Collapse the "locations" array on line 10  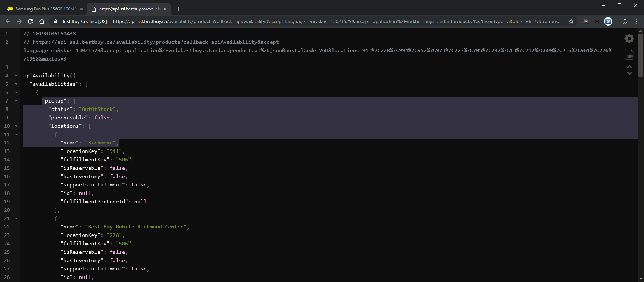16,126
